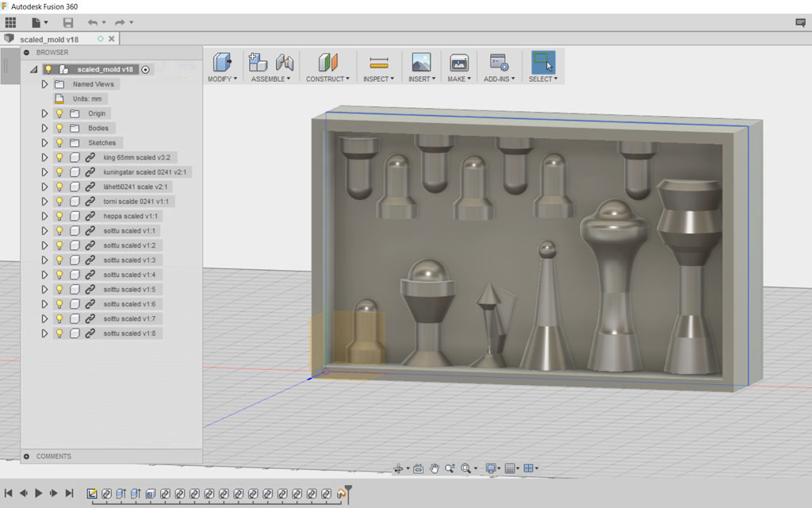
Task: Open the INSPECT menu
Action: 378,79
